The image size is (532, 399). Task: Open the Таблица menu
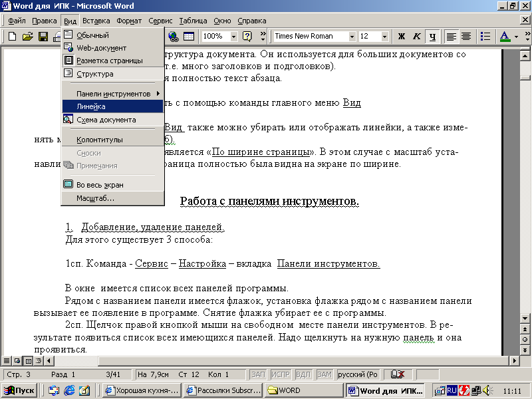(x=193, y=21)
